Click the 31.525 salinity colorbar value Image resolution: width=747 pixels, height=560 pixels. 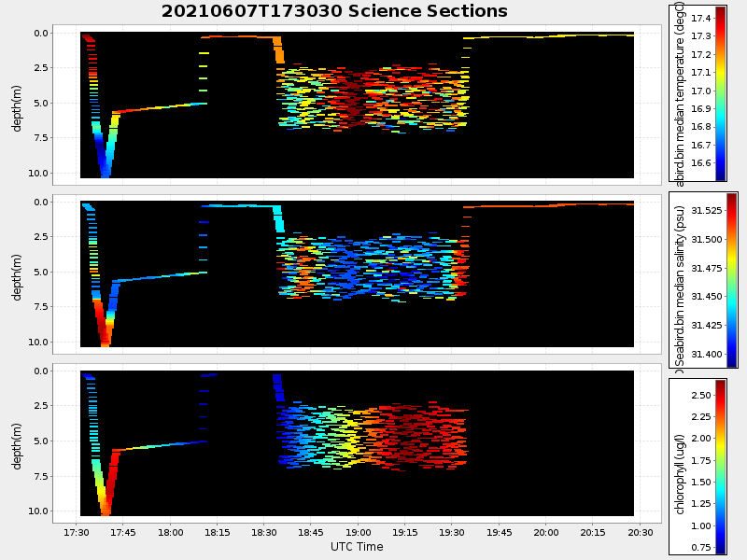click(707, 211)
